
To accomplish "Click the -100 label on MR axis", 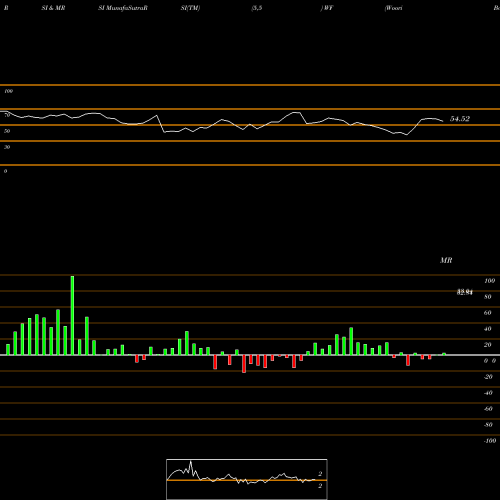I will point(490,441).
